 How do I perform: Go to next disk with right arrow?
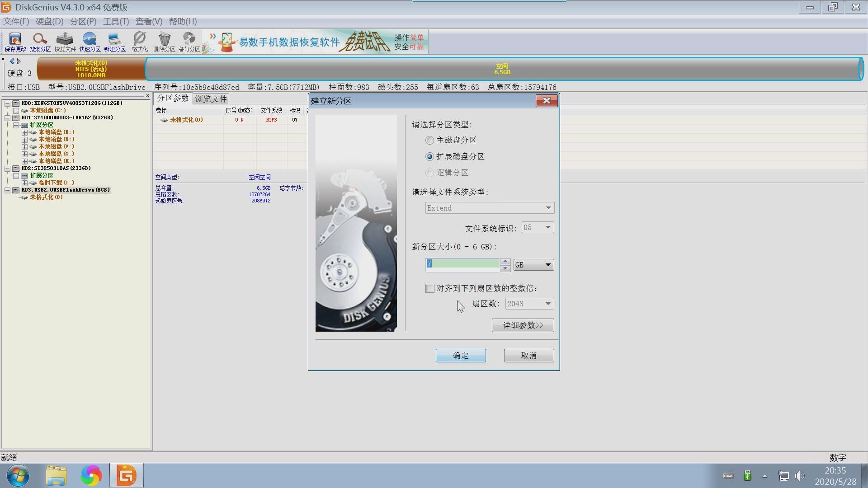[x=19, y=61]
